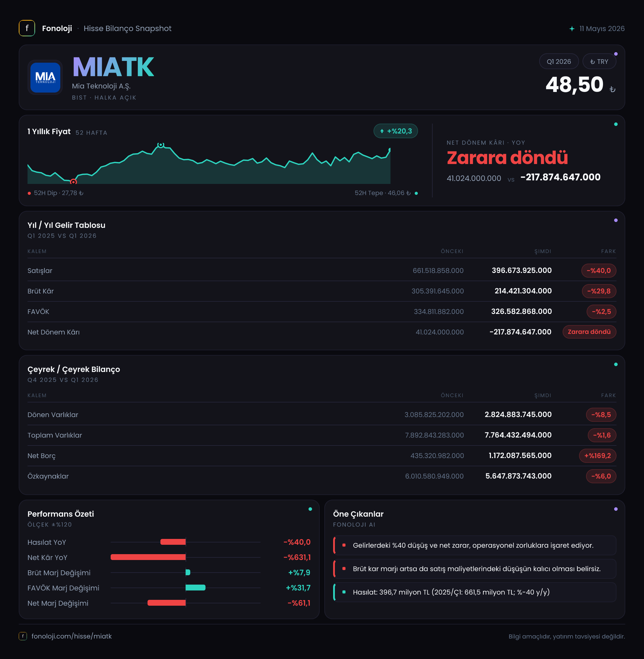Viewport: 644px width, 659px height.
Task: Click the Satışlar previous value 661.518.858.000
Action: click(x=438, y=271)
